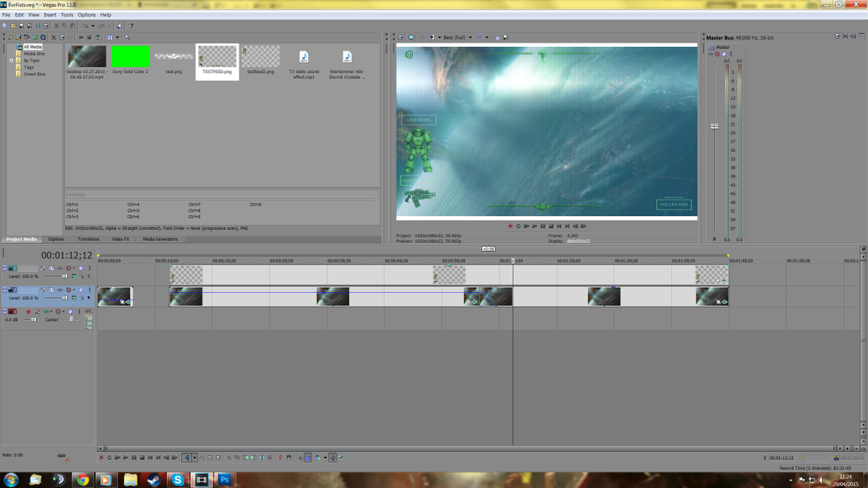Image resolution: width=868 pixels, height=488 pixels.
Task: Create a new project from main toolbar
Action: coord(4,25)
